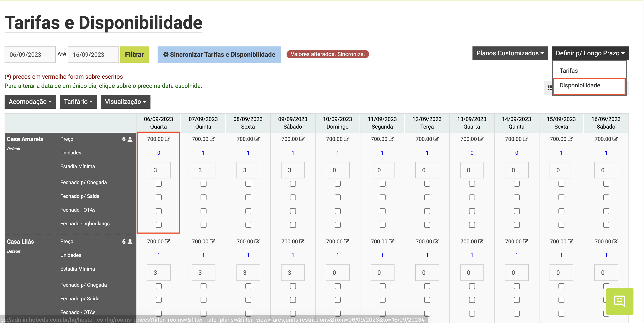Expand the Planos Customizados dropdown
This screenshot has height=323, width=644.
(x=510, y=53)
